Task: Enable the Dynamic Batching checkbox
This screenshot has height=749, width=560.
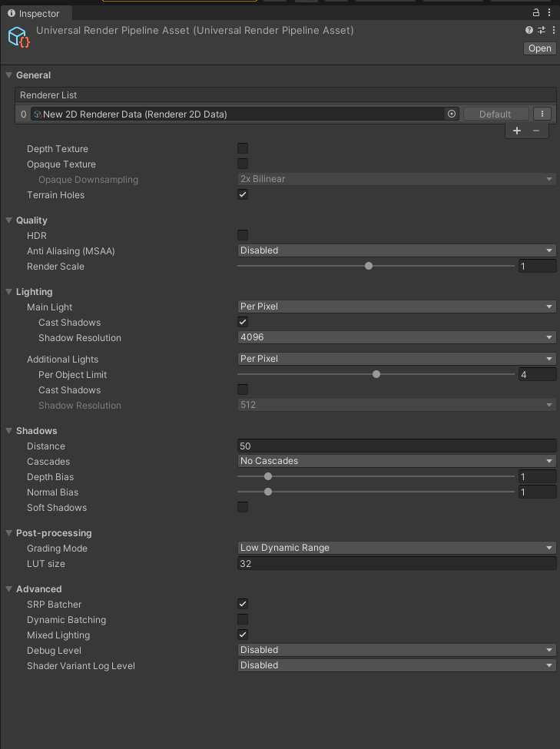Action: [243, 619]
